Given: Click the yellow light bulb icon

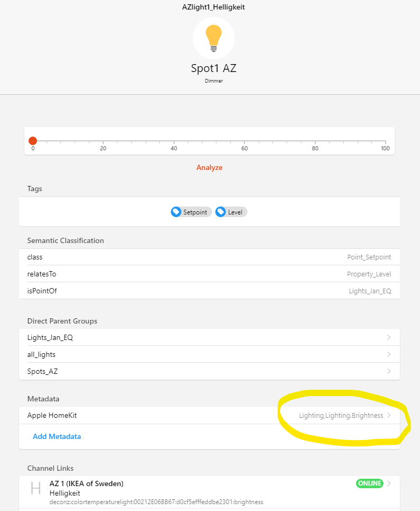Looking at the screenshot, I should 213,38.
